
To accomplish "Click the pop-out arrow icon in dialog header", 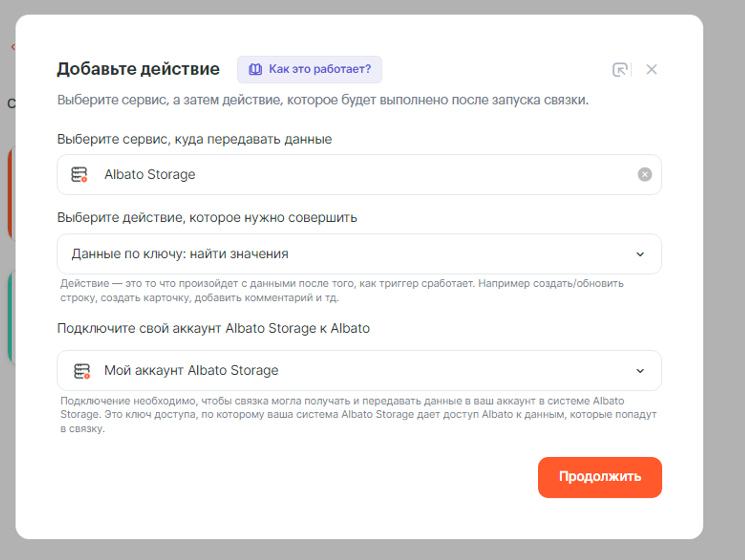I will 620,69.
